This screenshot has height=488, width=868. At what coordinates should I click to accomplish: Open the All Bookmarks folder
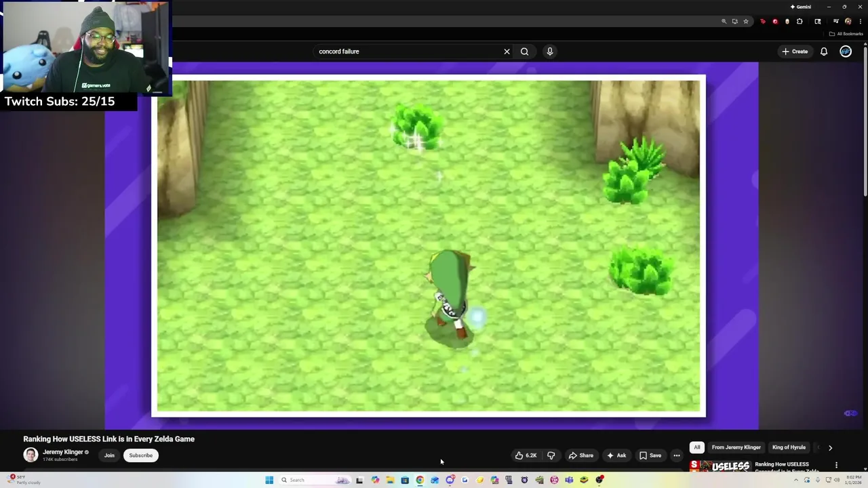pos(846,34)
